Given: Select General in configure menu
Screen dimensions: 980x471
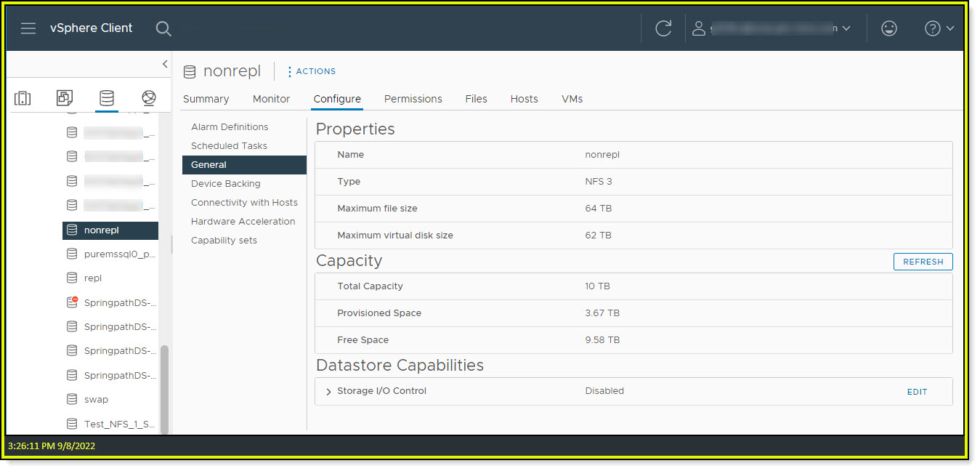Looking at the screenshot, I should click(x=244, y=164).
